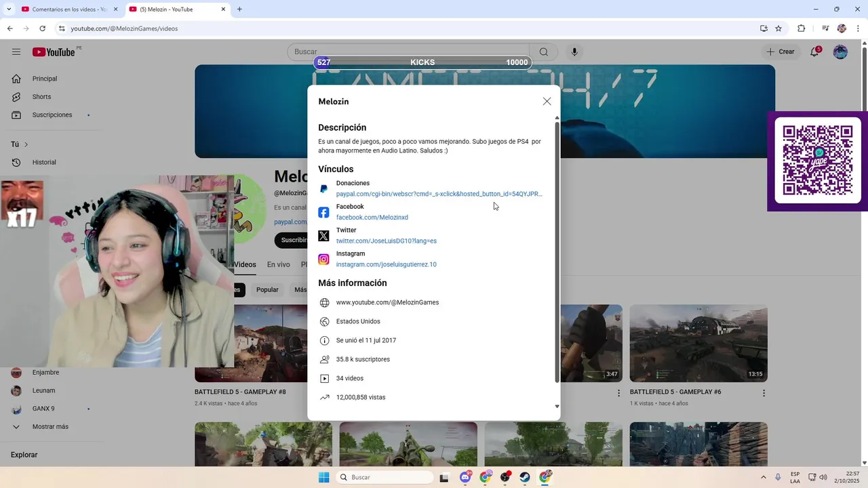The width and height of the screenshot is (868, 488).
Task: Open the video thumbnail with 3:47 duration
Action: click(591, 343)
